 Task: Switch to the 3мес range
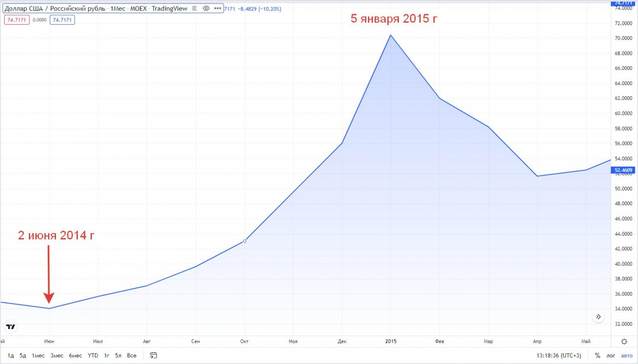[x=57, y=355]
